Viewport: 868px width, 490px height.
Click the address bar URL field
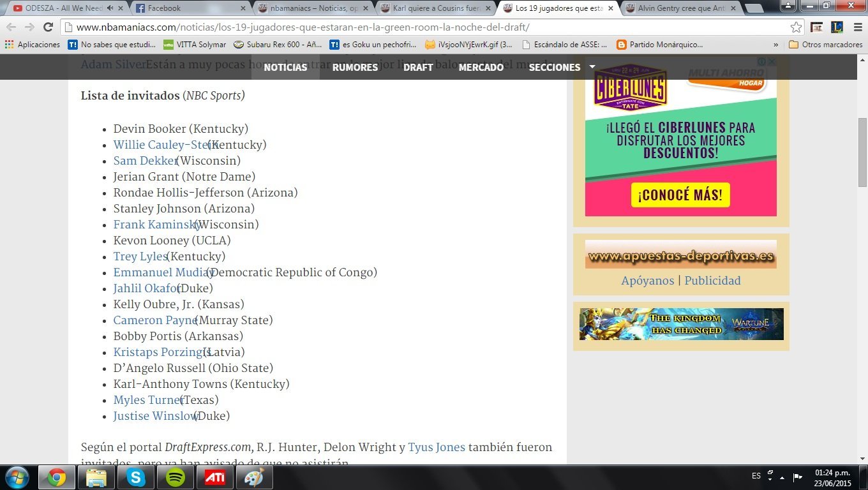tap(428, 27)
